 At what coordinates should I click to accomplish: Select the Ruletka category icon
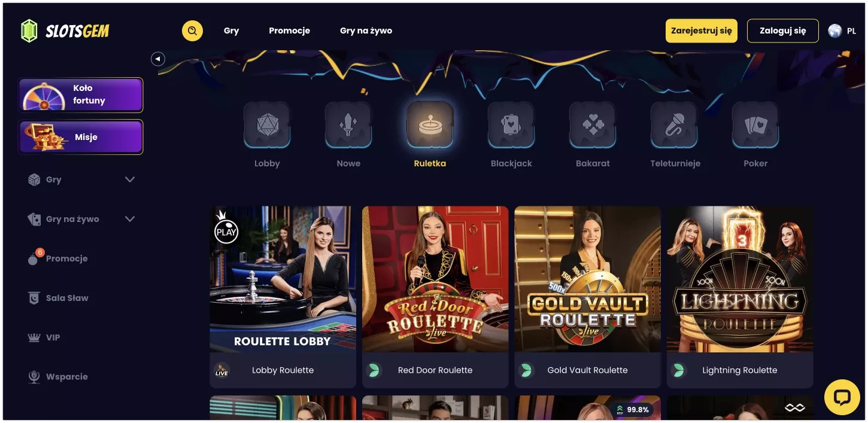pos(430,124)
